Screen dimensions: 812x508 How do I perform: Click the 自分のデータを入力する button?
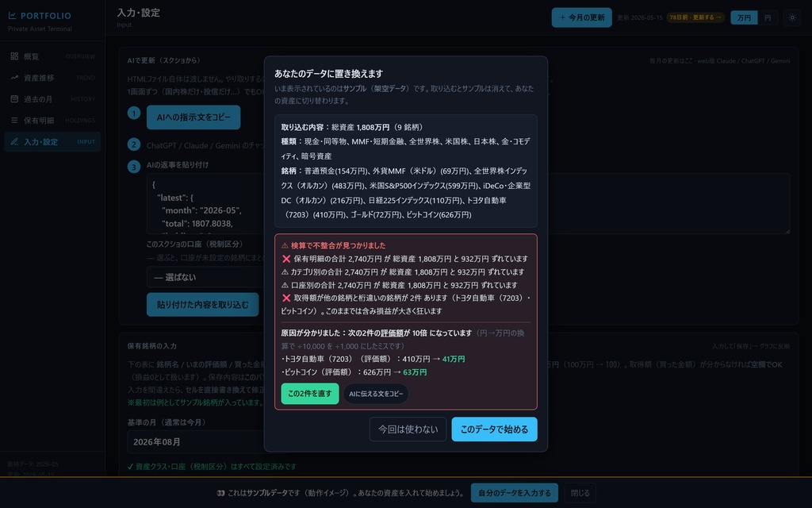point(514,493)
